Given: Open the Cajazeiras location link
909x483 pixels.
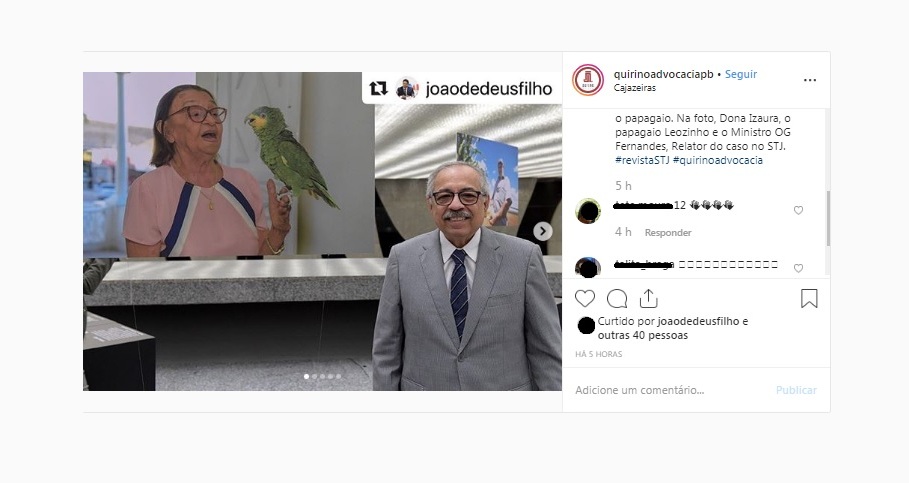Looking at the screenshot, I should coord(635,88).
